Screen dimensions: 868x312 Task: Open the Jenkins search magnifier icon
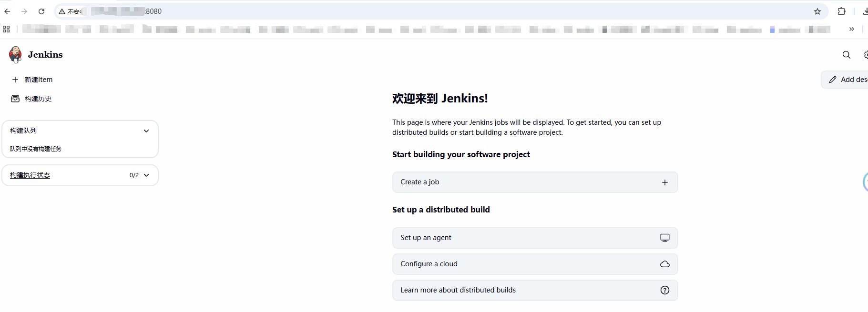coord(847,55)
